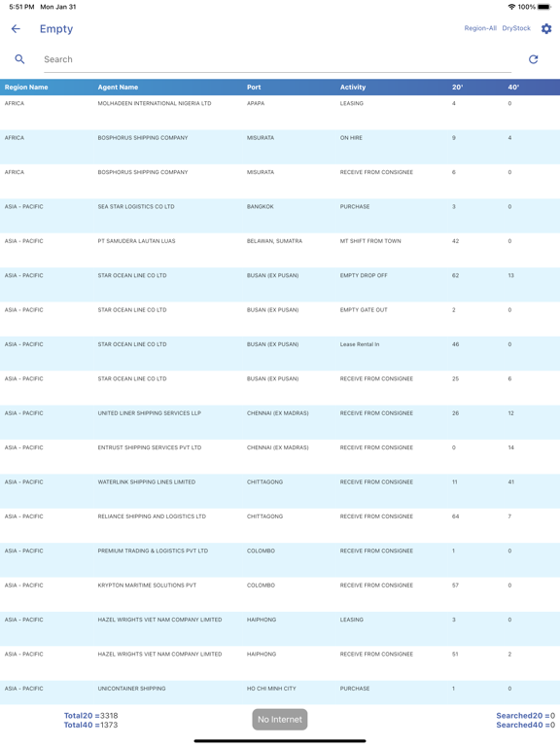Select SEA STAR LOGISTICS CO LTD
This screenshot has width=560, height=747.
(136, 207)
